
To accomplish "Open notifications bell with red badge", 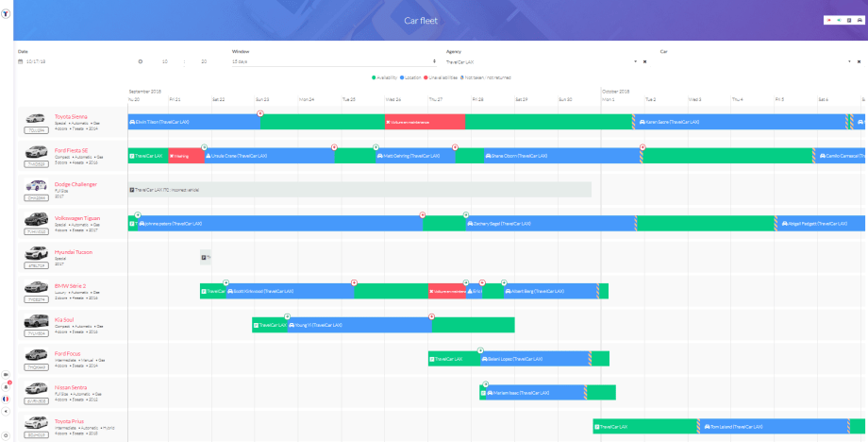I will click(6, 386).
